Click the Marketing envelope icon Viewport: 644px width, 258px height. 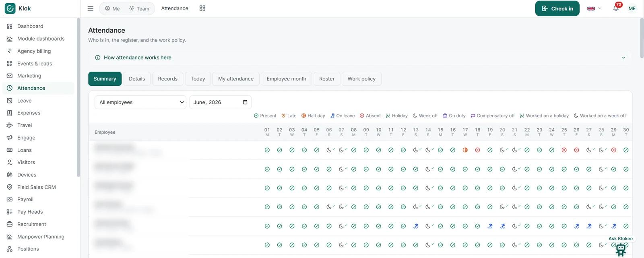(10, 76)
